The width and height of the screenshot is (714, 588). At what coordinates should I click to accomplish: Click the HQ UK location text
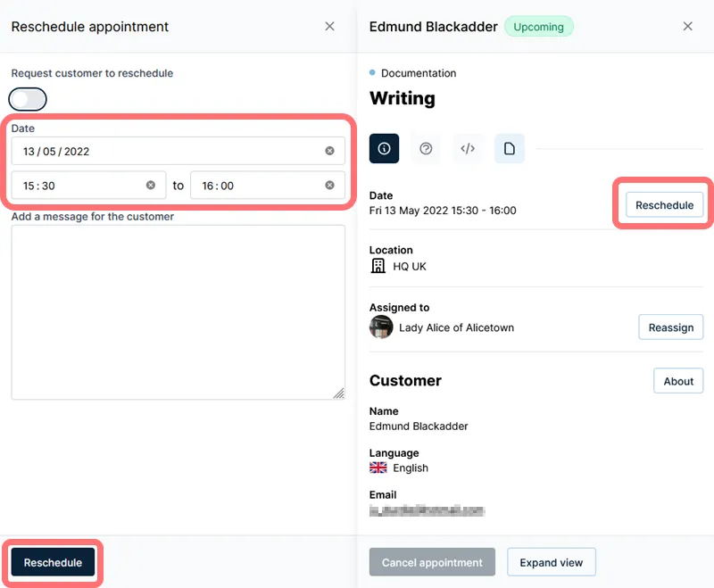pyautogui.click(x=410, y=267)
